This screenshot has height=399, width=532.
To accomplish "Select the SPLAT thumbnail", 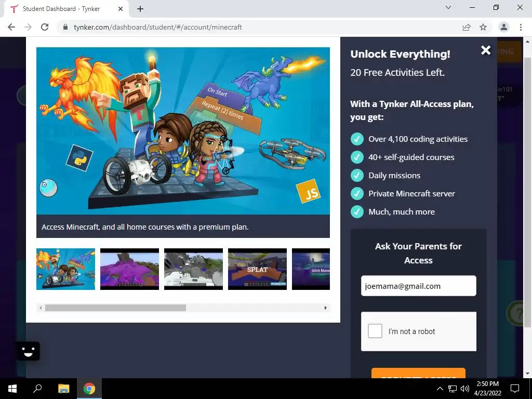I will tap(257, 269).
